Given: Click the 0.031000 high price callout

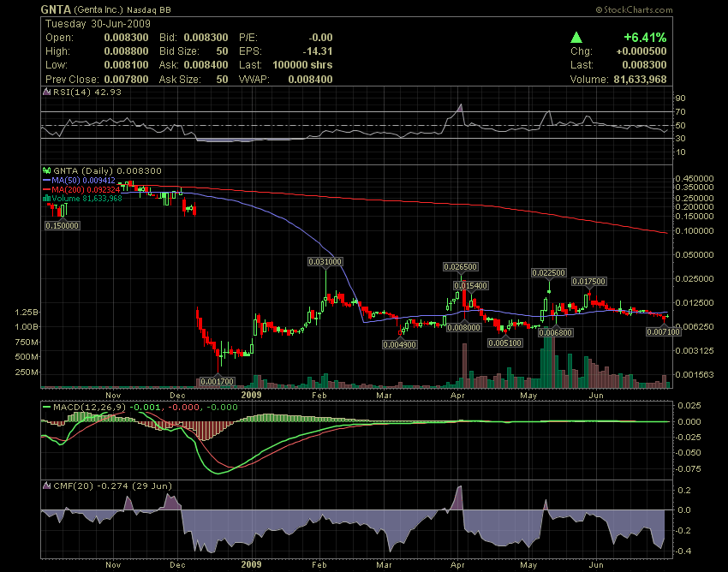Looking at the screenshot, I should (x=325, y=262).
